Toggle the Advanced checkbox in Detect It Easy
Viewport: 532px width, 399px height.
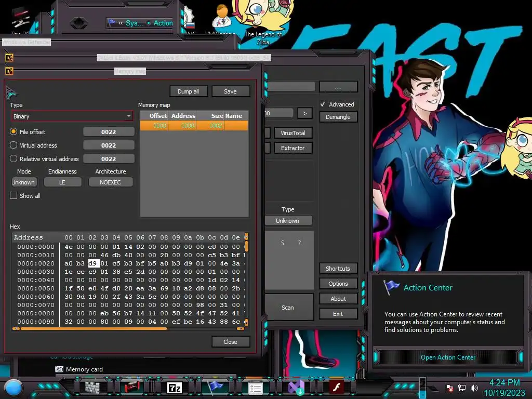[323, 104]
